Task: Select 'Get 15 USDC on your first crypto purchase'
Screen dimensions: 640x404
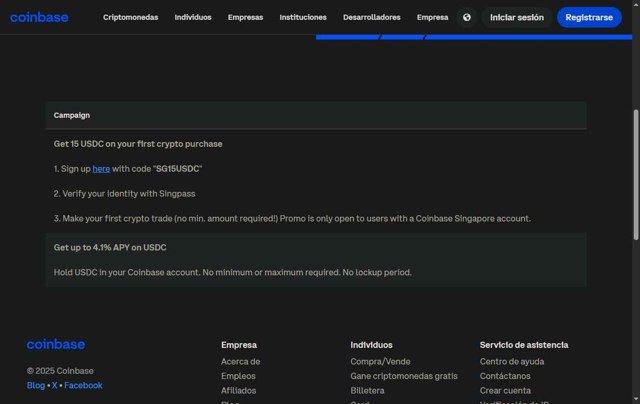Action: coord(138,144)
